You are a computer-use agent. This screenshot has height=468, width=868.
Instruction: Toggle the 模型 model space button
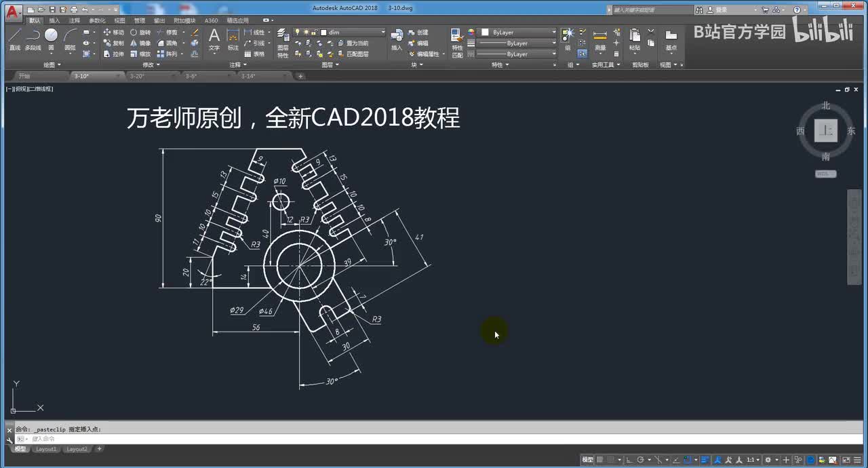click(x=588, y=460)
